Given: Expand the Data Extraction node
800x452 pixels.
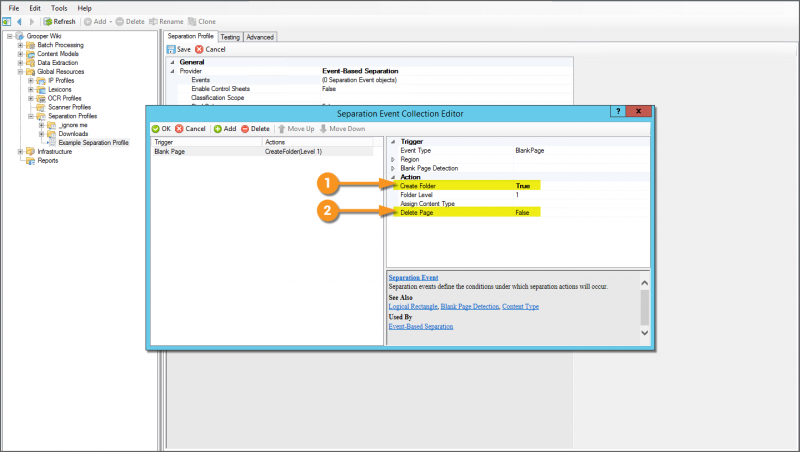Looking at the screenshot, I should (x=20, y=63).
